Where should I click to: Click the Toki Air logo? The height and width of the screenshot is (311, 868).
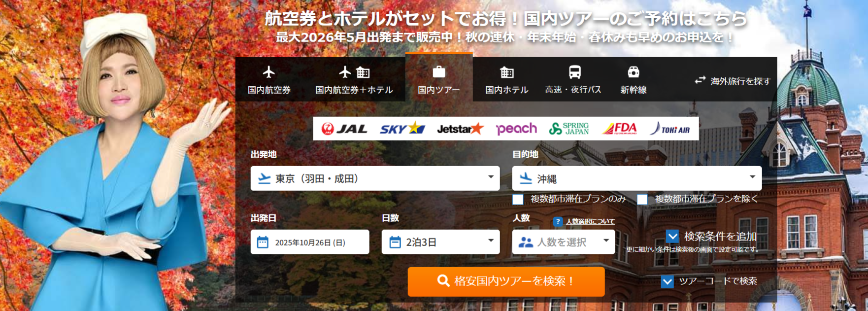669,129
